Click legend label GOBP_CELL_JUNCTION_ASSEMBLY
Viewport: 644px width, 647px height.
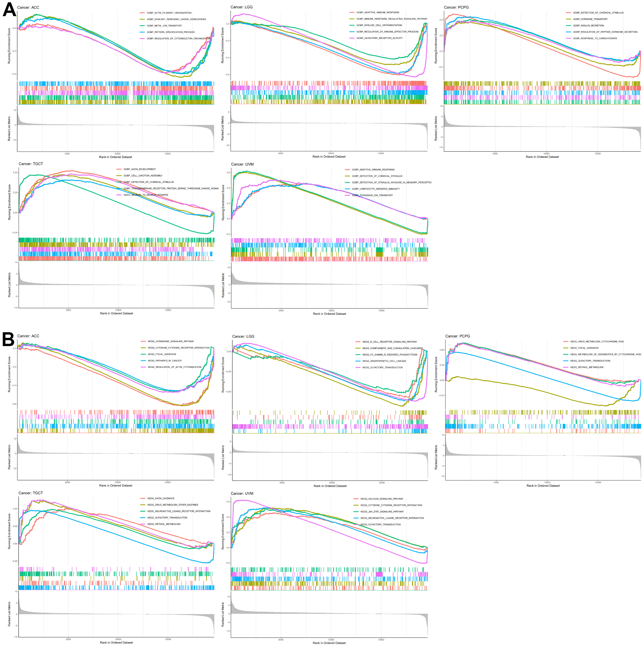(143, 175)
